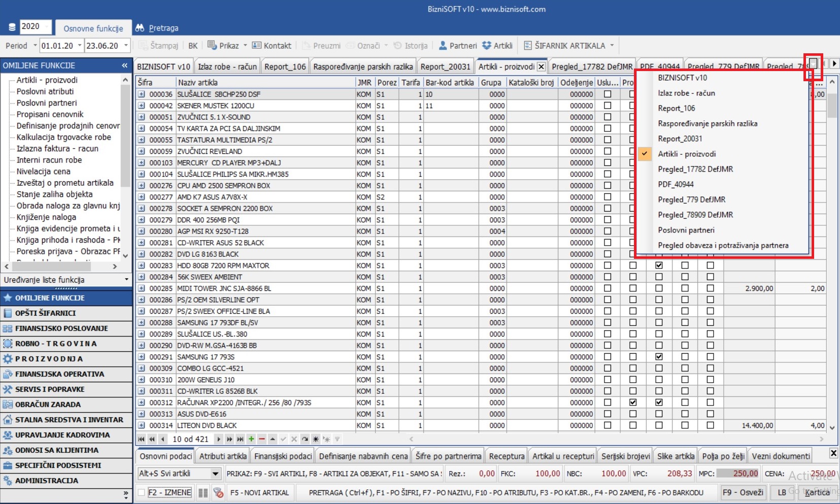Click the F9 - Osveži button

point(743,492)
